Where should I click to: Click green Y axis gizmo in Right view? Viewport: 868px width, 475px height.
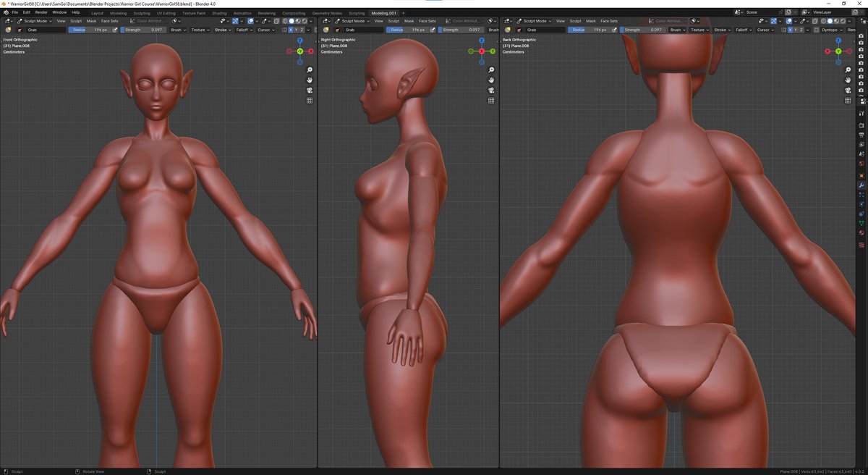pos(493,51)
